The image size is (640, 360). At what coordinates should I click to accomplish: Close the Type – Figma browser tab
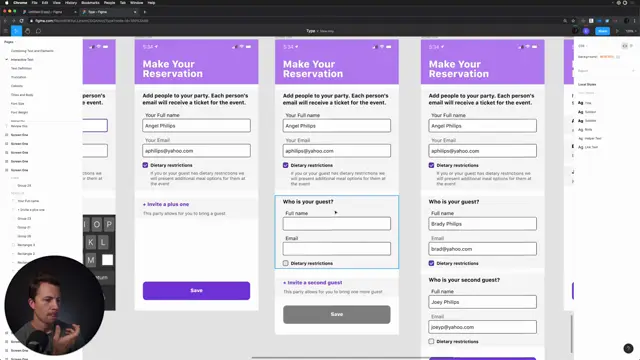coord(135,12)
